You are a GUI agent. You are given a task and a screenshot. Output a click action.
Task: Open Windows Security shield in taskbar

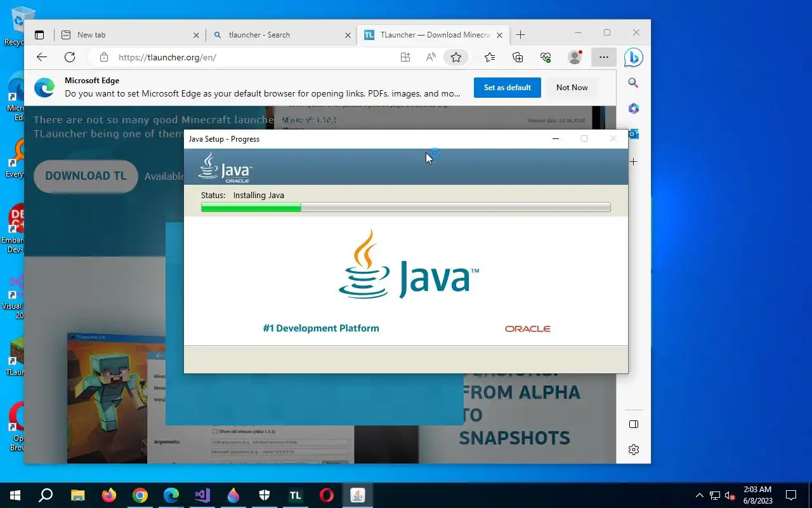tap(265, 495)
